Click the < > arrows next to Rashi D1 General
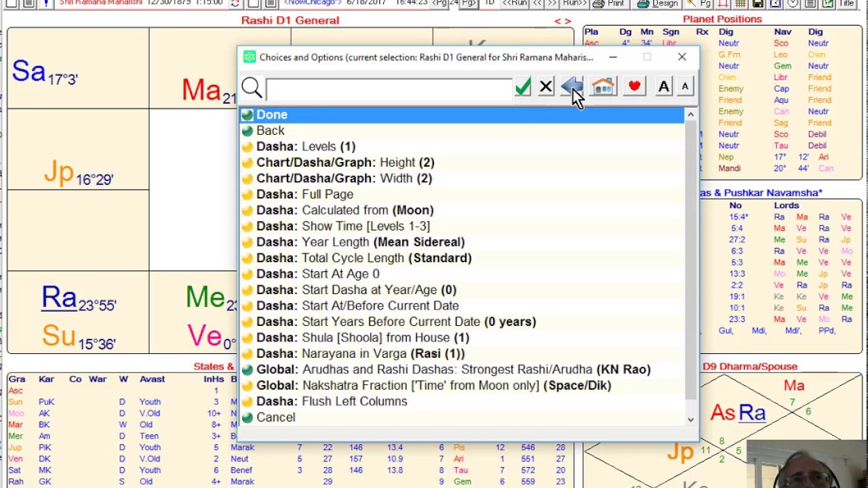 (x=563, y=21)
